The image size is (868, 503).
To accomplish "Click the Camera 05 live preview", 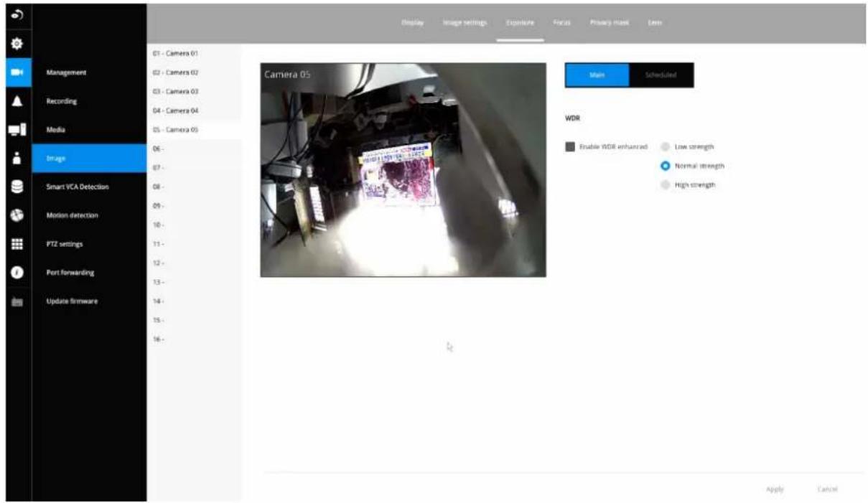I will tap(403, 170).
